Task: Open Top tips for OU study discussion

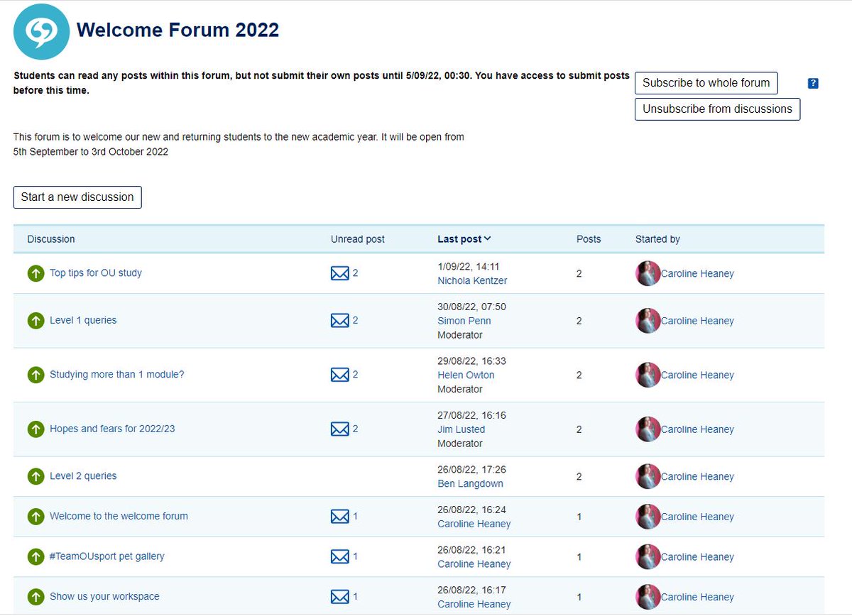Action: pos(96,273)
